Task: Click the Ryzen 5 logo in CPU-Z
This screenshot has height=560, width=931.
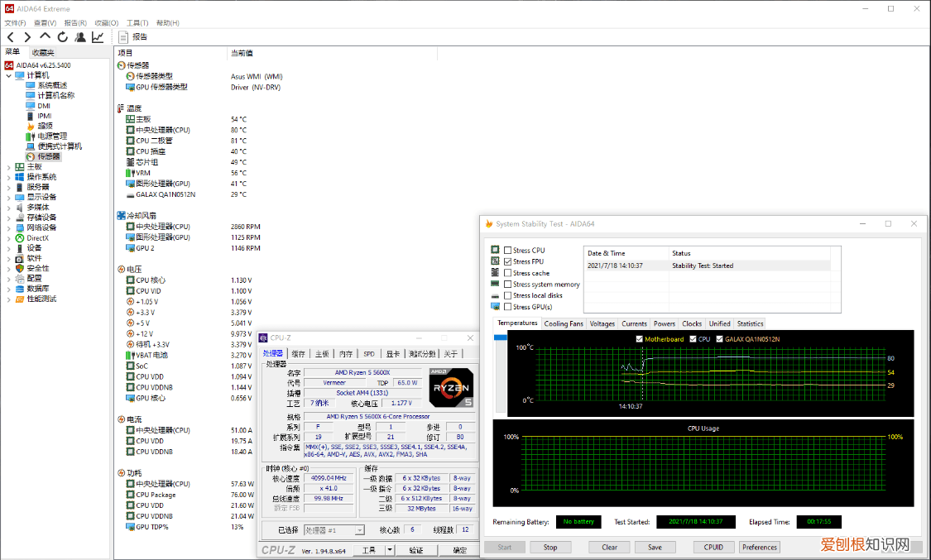Action: click(451, 388)
